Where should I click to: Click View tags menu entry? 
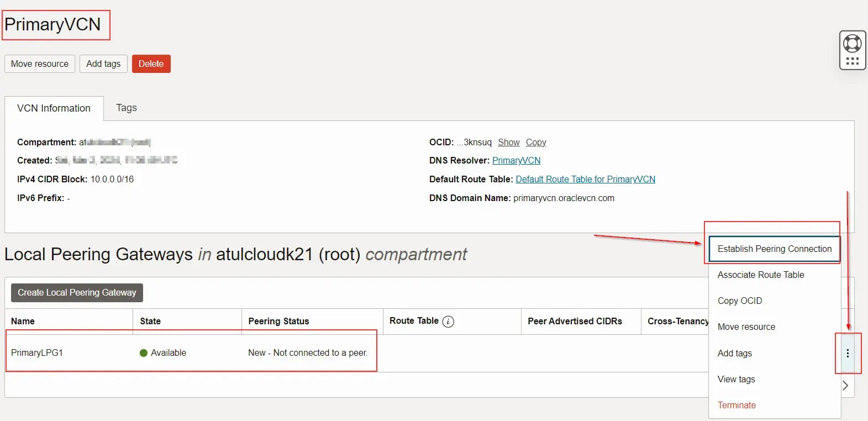tap(736, 380)
